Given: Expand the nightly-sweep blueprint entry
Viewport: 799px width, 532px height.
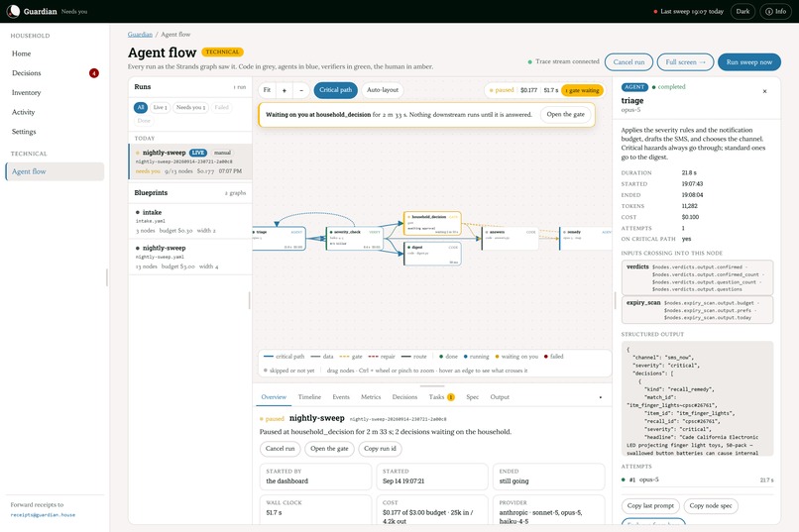Looking at the screenshot, I should point(190,257).
